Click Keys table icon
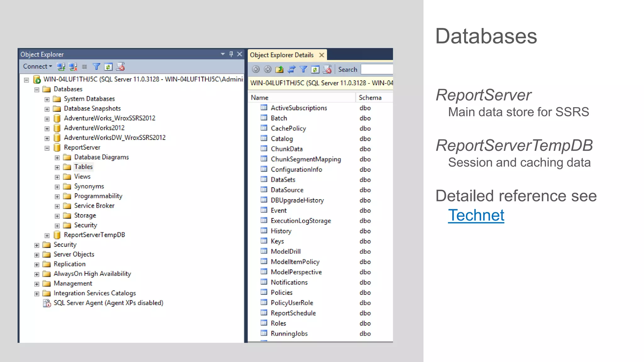 point(264,241)
